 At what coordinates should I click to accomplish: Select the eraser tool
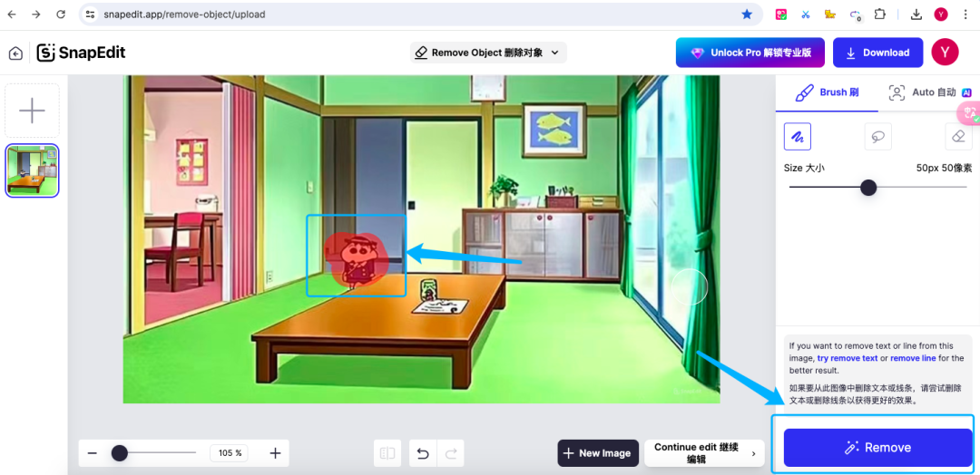pos(959,136)
